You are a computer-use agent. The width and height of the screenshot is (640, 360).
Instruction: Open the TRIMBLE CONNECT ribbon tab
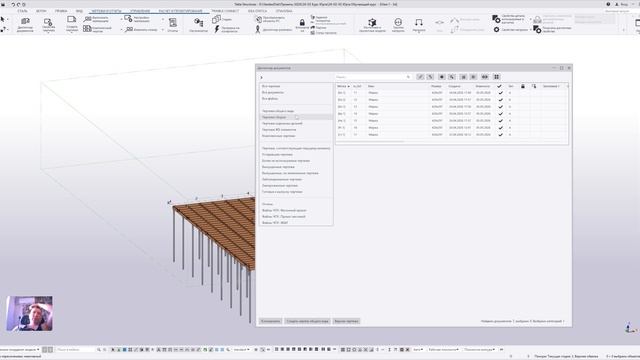click(225, 11)
